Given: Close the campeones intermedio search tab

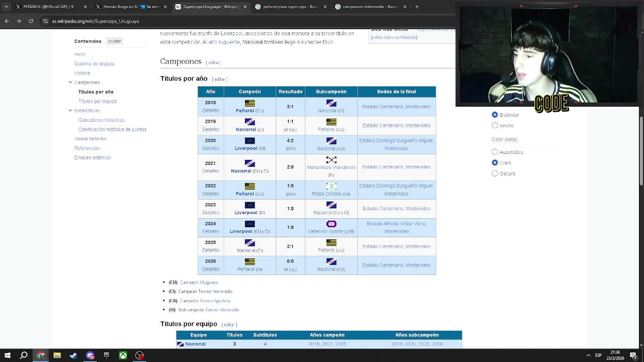Looking at the screenshot, I should coord(405,7).
